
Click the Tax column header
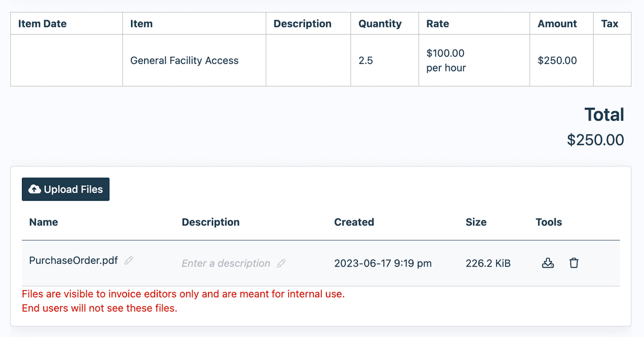(x=611, y=23)
